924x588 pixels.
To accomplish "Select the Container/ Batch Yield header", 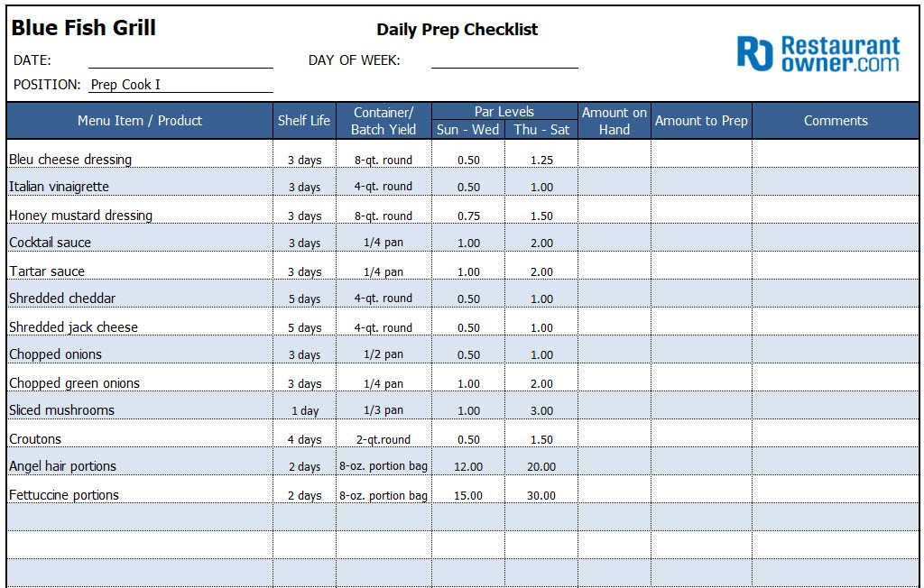I will pyautogui.click(x=383, y=121).
